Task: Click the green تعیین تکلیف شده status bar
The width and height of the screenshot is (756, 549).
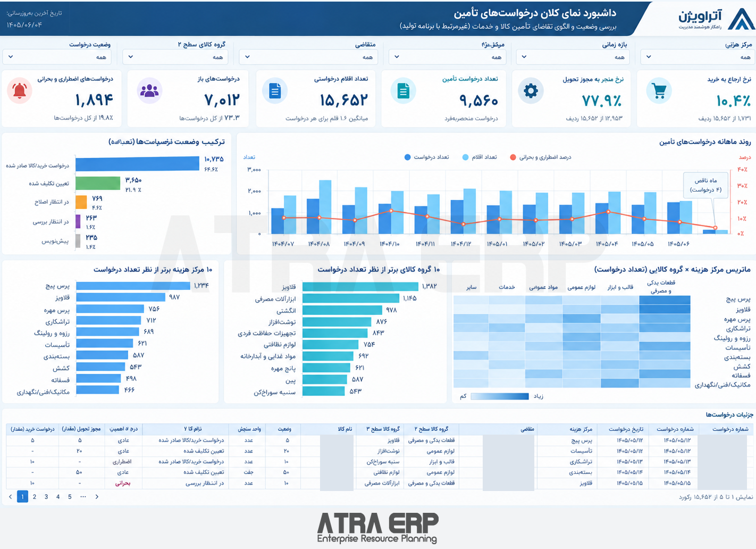Action: click(98, 183)
